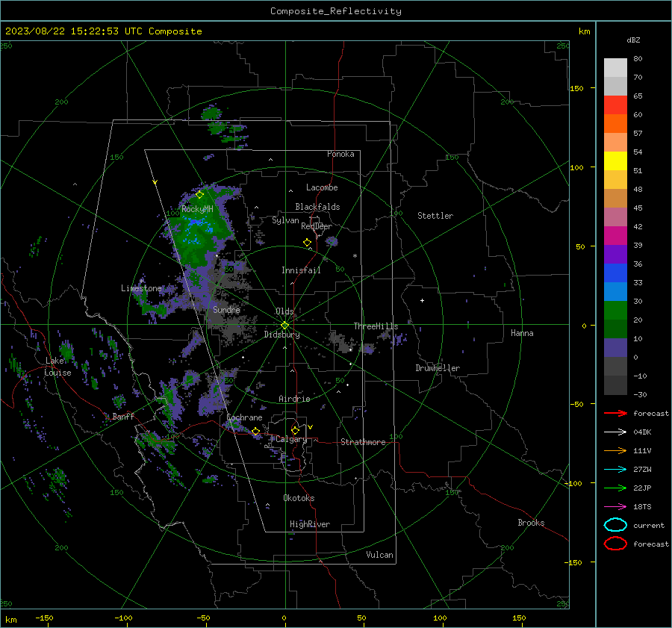Click the orange 111V arrow icon
Viewport: 672px width, 628px height.
615,450
